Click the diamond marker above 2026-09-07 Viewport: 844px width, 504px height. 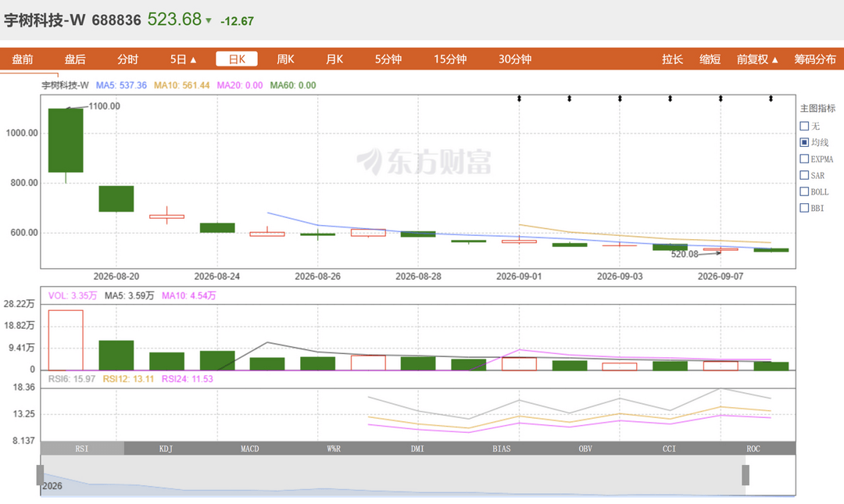[x=721, y=98]
